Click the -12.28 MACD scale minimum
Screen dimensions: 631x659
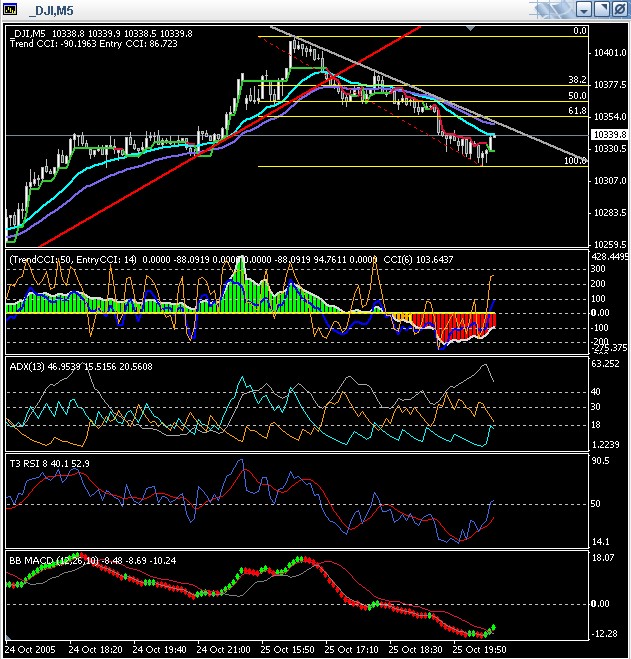point(605,633)
